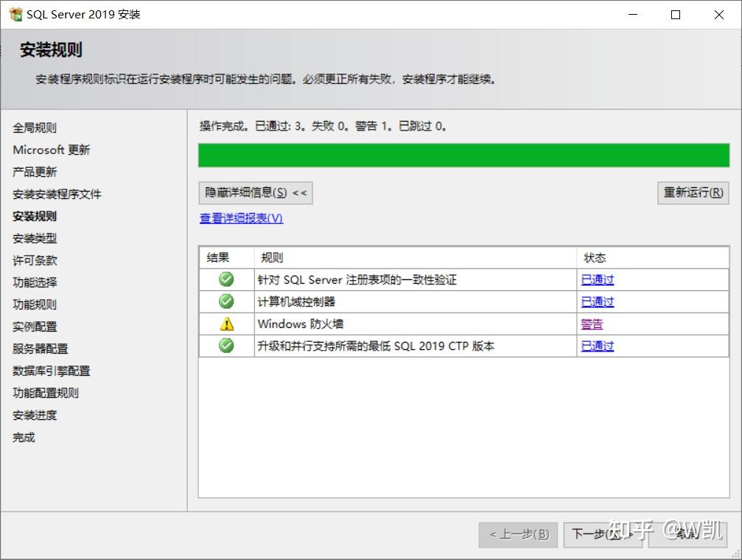Select the 完成 step

[24, 438]
